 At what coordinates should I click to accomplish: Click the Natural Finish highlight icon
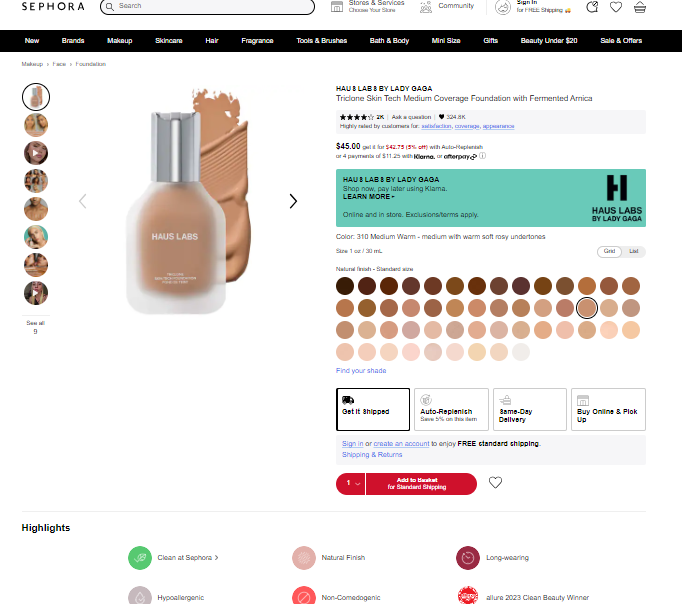tap(304, 558)
